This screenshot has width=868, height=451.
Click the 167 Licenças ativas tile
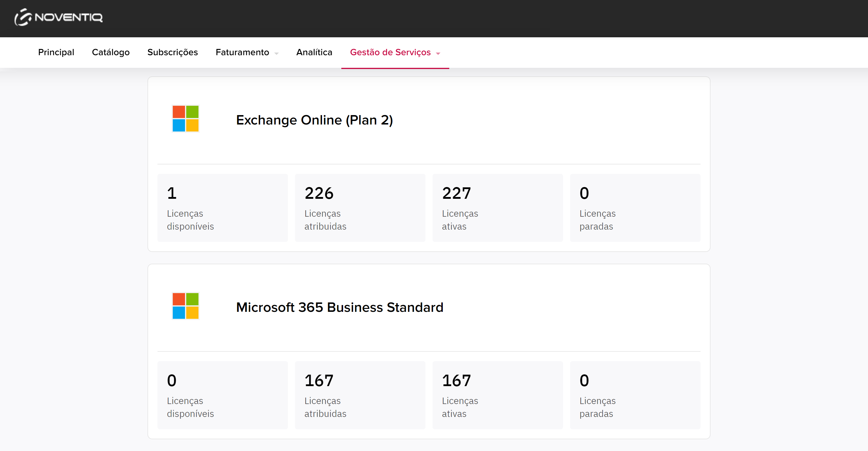[497, 395]
